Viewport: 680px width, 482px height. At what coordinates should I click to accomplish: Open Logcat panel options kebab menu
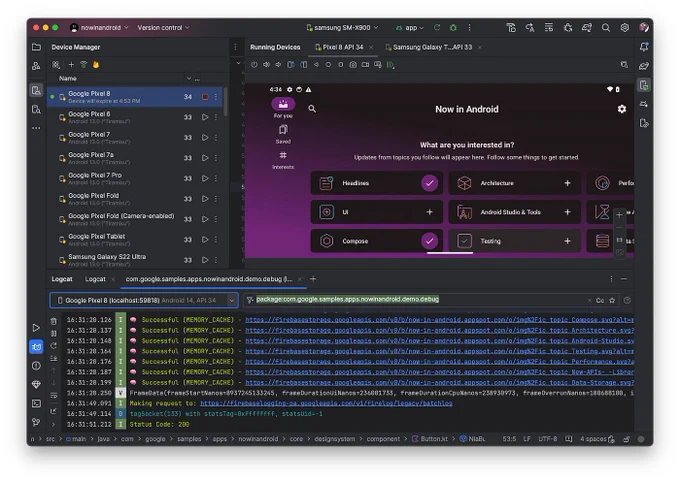(x=611, y=279)
